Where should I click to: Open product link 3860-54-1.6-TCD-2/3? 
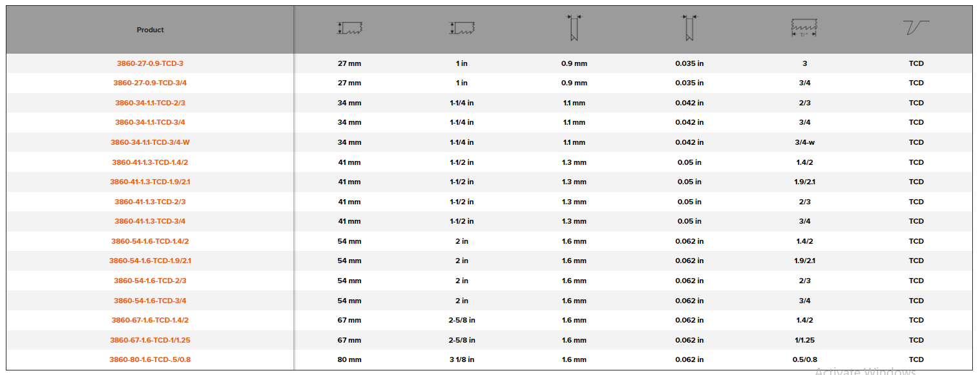(150, 281)
